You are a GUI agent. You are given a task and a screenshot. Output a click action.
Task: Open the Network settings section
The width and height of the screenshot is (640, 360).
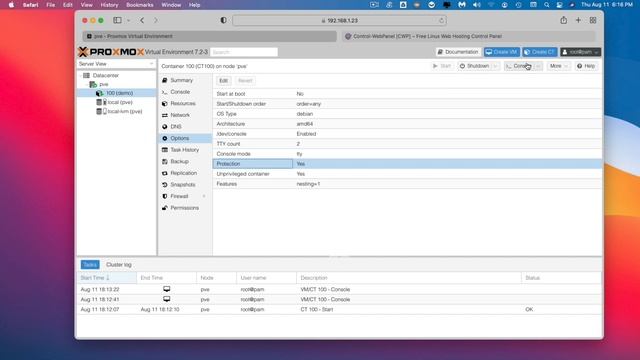180,115
